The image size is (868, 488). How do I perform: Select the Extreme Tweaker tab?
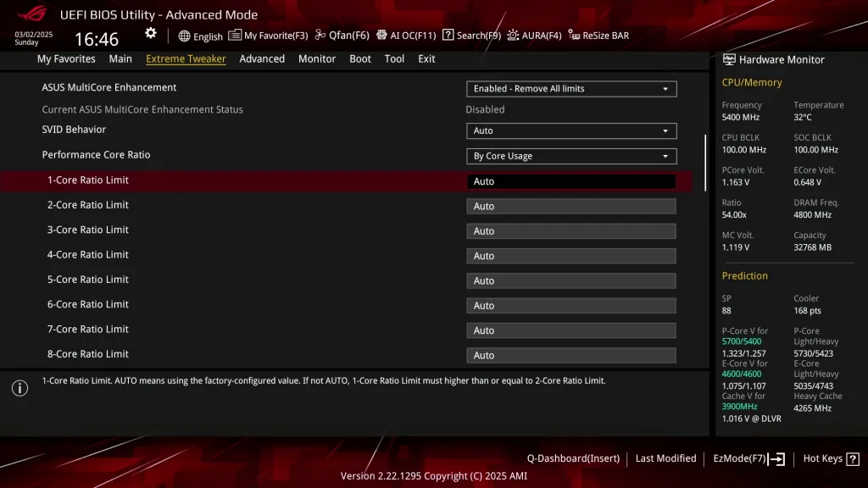pos(186,58)
